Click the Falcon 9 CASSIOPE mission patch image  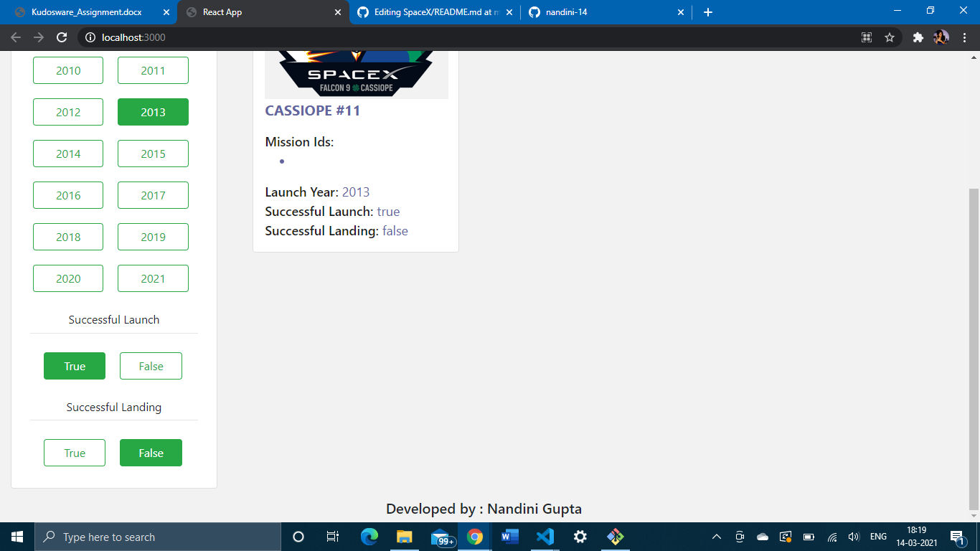click(x=357, y=75)
